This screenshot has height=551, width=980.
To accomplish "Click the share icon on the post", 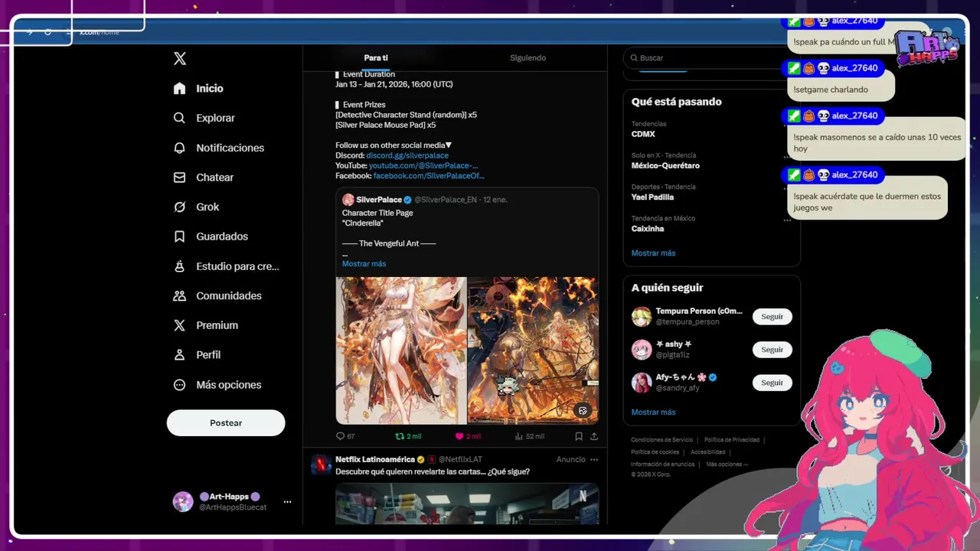I will click(x=594, y=436).
